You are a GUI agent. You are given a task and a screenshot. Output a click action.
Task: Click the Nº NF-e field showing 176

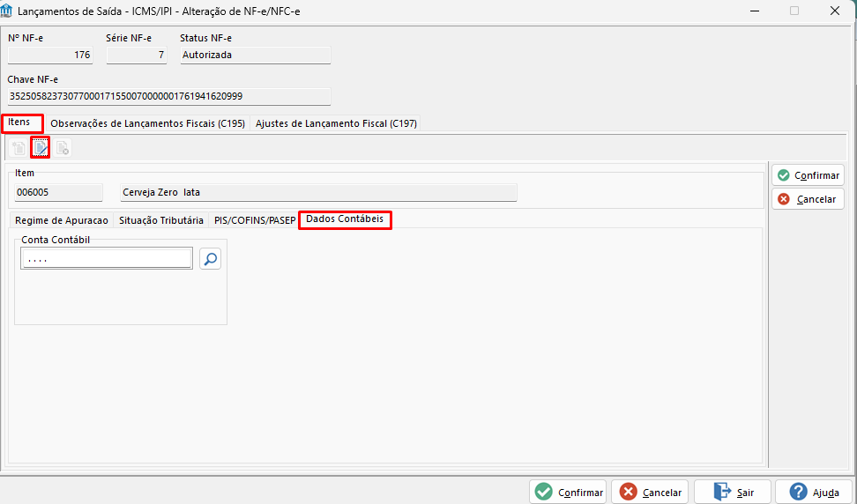50,56
